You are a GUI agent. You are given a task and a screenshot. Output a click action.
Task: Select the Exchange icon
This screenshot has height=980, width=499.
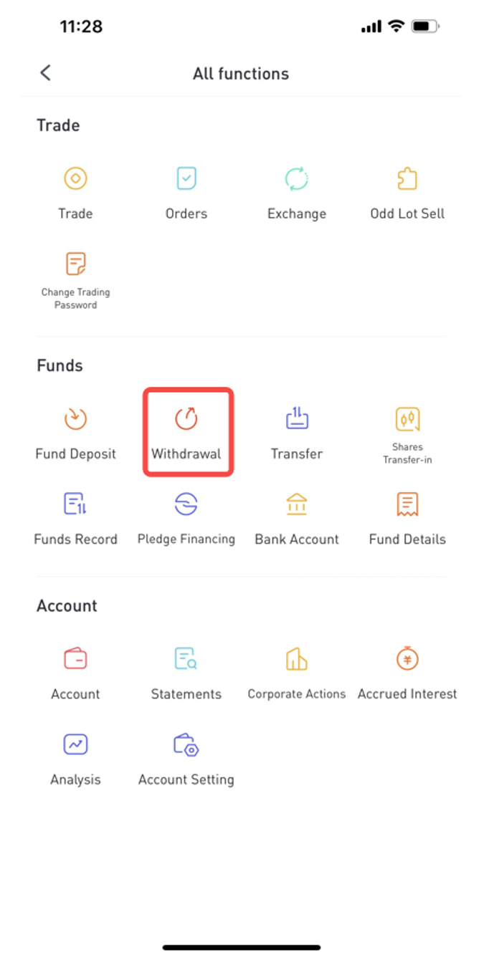coord(297,178)
